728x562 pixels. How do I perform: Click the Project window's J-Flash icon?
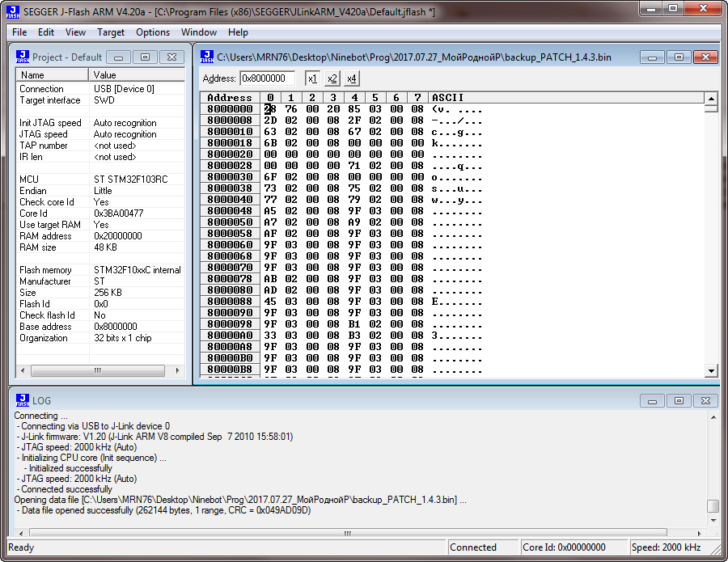tap(23, 57)
